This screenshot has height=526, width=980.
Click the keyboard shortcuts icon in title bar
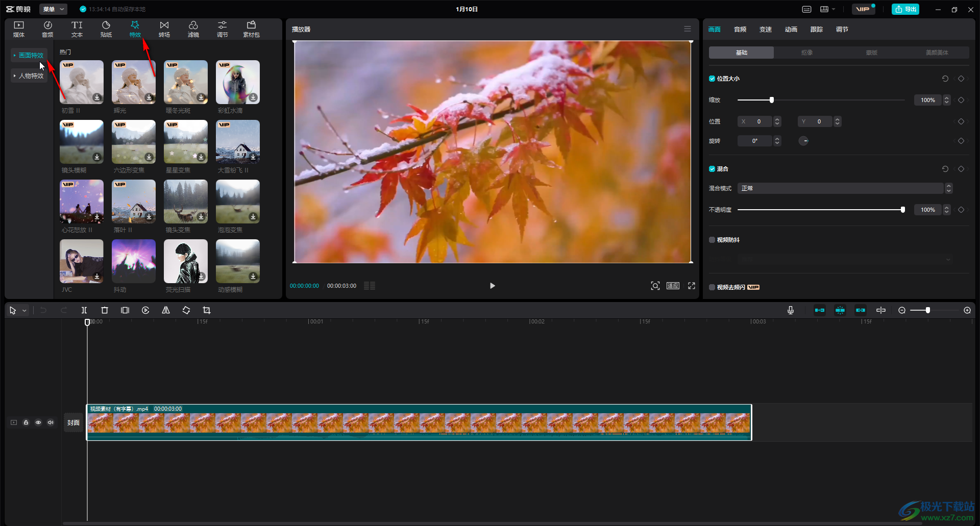[806, 9]
